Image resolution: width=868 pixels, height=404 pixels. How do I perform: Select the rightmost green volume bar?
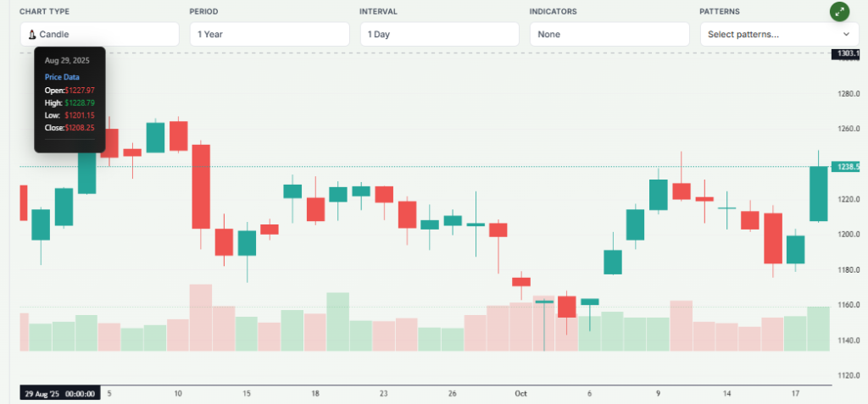point(819,329)
